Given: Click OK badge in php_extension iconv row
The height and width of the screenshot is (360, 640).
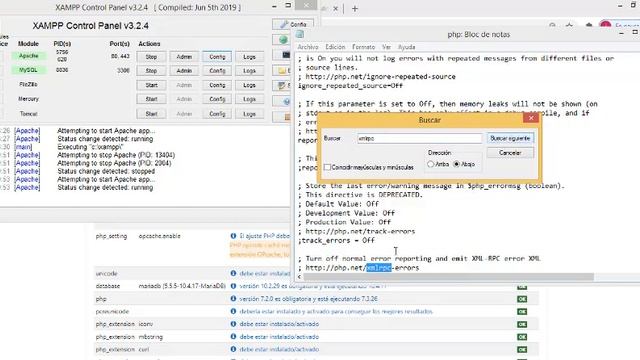Looking at the screenshot, I should point(522,324).
